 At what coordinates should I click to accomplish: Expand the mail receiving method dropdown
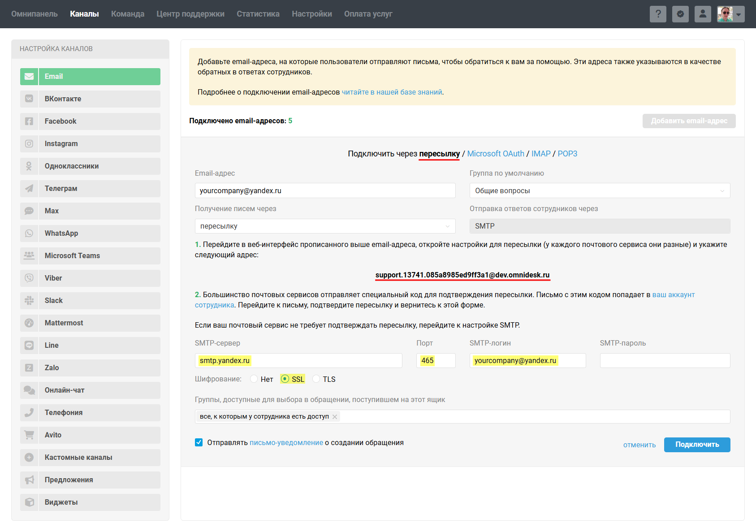(325, 226)
